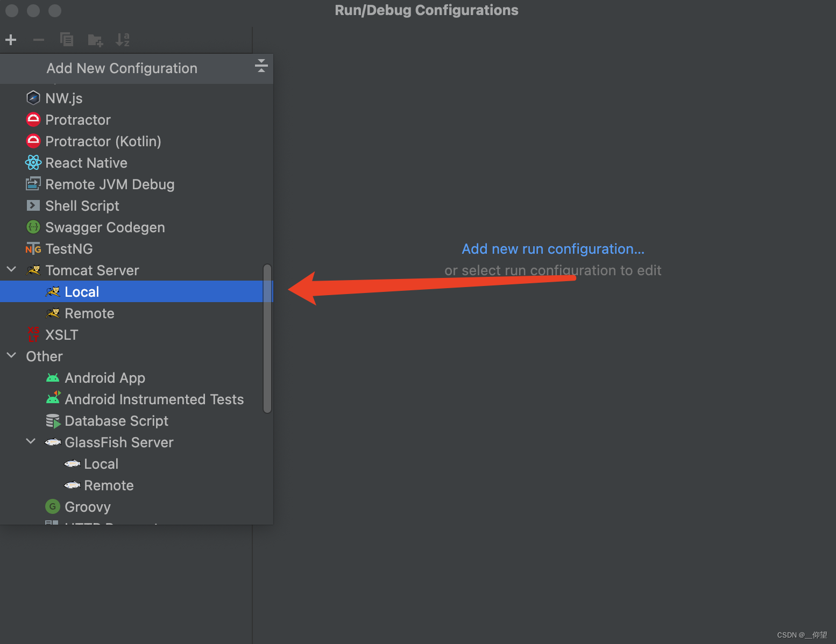Click the fish icon beside GlassFish Remote
836x644 pixels.
72,485
